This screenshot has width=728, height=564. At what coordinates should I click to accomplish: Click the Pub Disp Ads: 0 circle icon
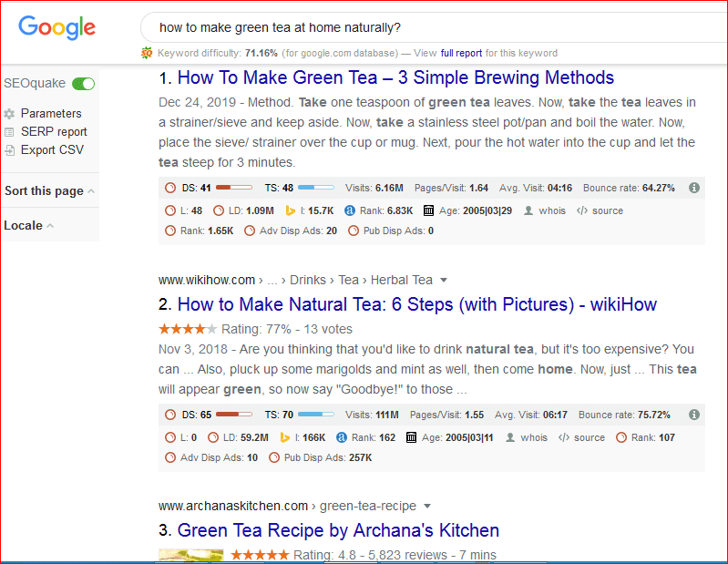(x=354, y=231)
